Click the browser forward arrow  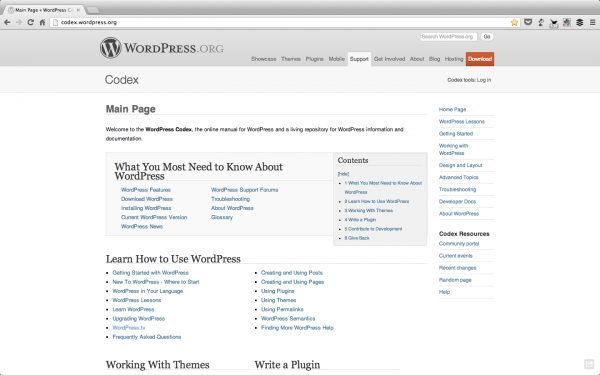click(x=19, y=23)
